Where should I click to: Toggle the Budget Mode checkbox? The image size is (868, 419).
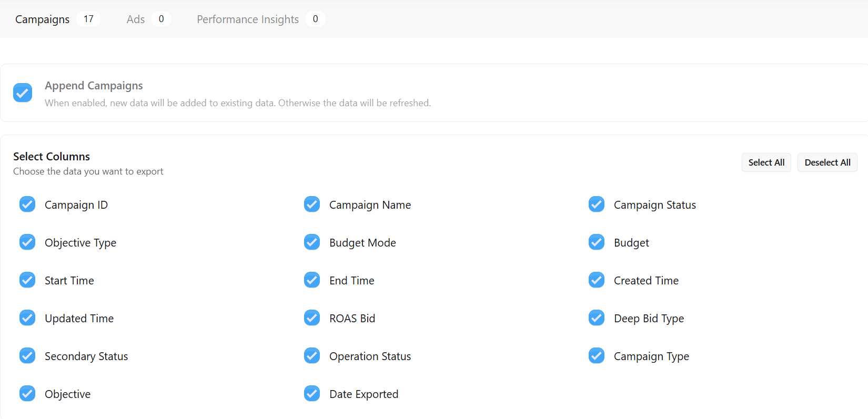(312, 242)
